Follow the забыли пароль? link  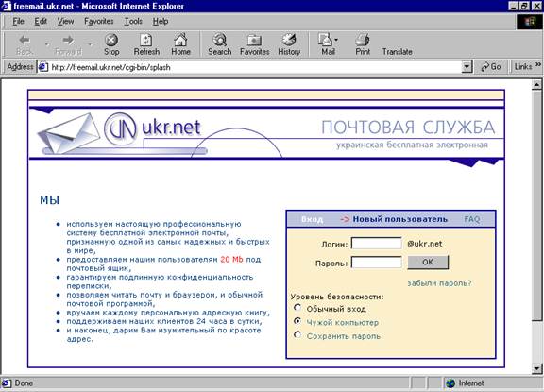pos(439,283)
